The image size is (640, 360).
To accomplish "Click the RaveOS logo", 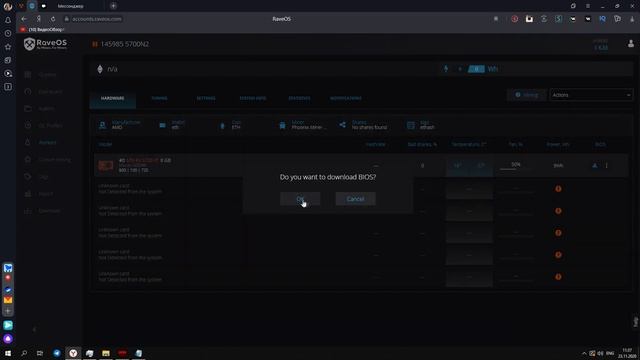I will click(45, 44).
